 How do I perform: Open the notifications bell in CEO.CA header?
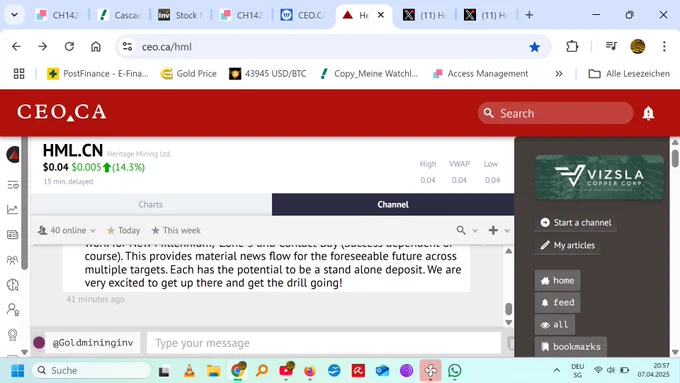coord(648,113)
